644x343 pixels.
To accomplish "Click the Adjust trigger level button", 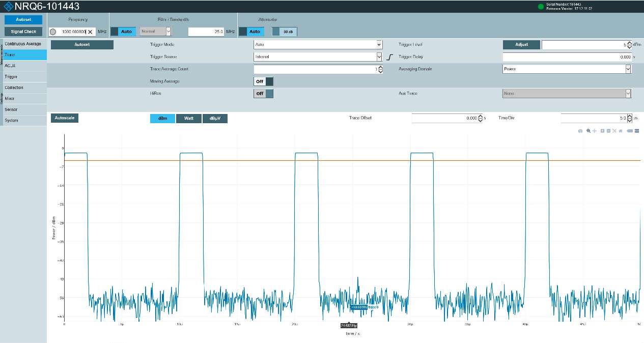I will pyautogui.click(x=521, y=44).
